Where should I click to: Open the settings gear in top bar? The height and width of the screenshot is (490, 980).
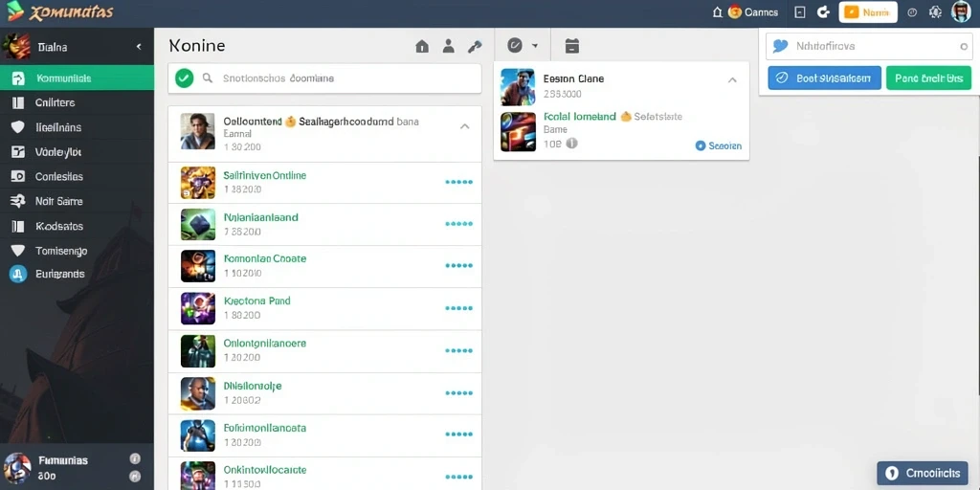pos(935,11)
